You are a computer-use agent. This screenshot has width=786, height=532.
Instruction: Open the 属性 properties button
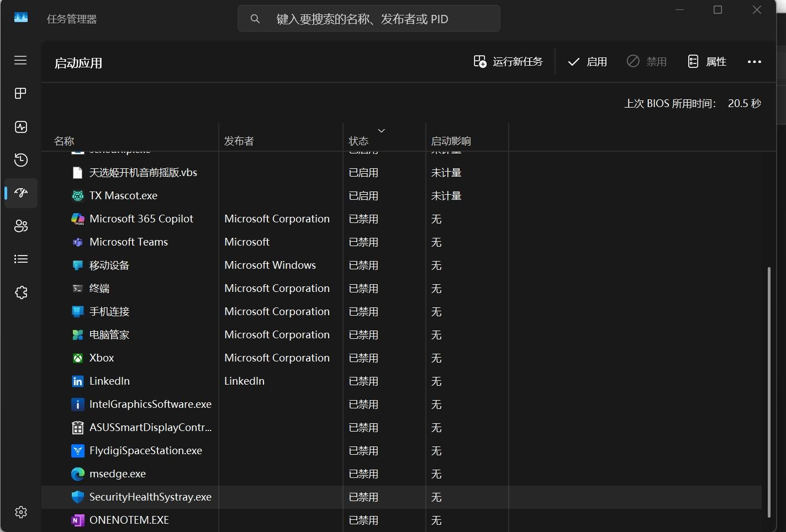point(707,61)
